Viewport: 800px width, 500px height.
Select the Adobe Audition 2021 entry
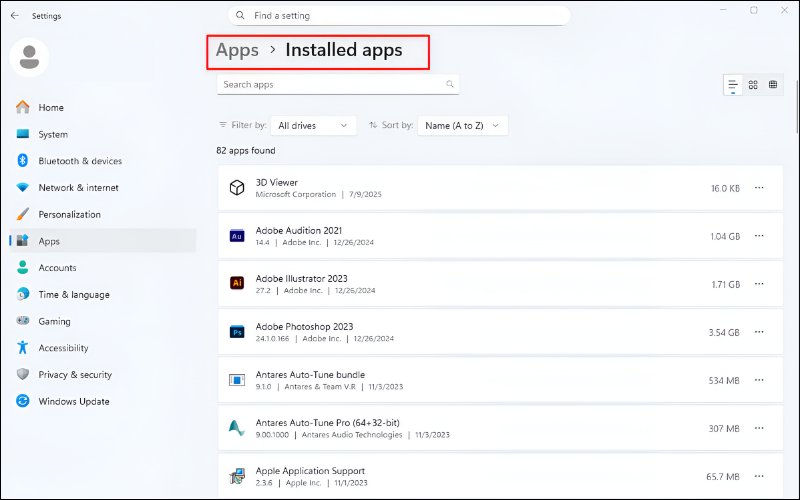500,236
